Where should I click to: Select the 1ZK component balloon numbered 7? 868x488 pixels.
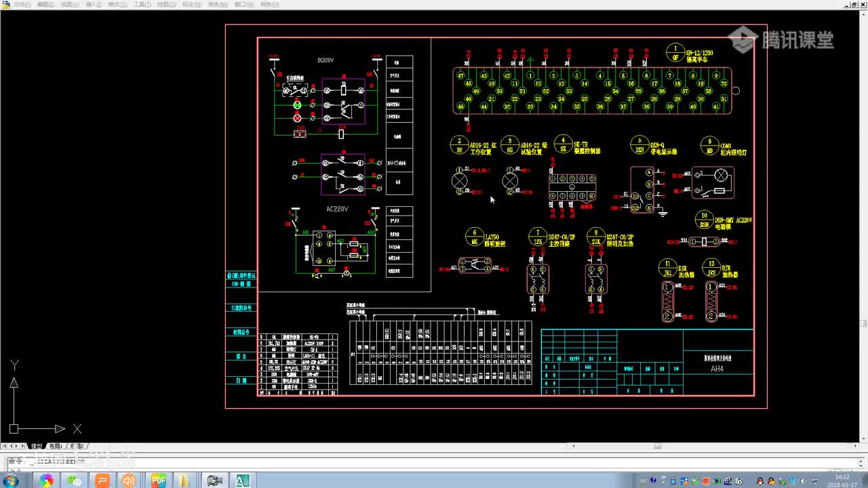(x=538, y=237)
